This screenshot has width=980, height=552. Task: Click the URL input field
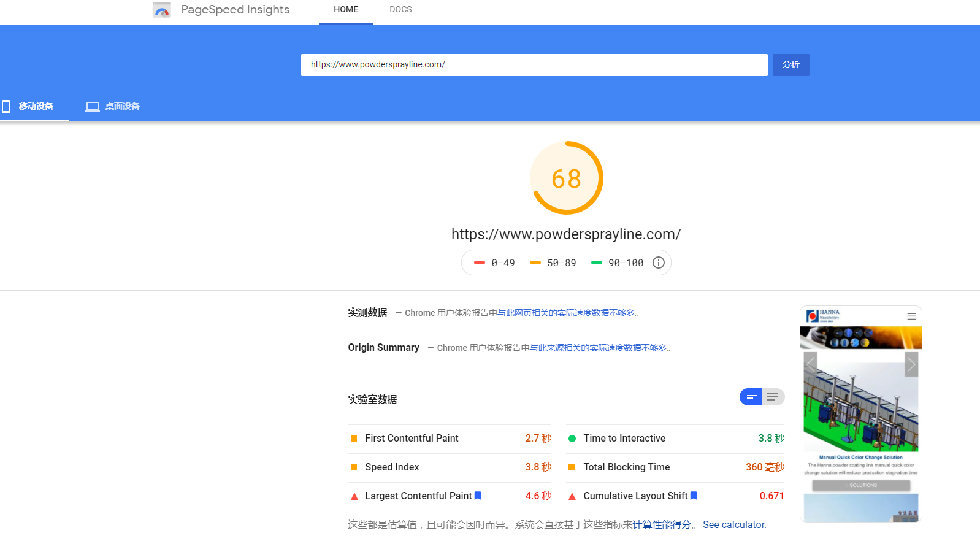click(534, 65)
